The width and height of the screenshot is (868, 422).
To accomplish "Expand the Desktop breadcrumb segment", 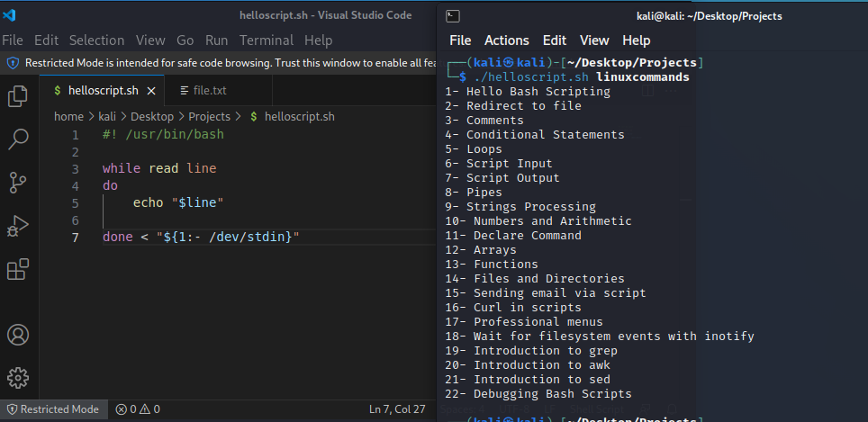I will coord(151,117).
